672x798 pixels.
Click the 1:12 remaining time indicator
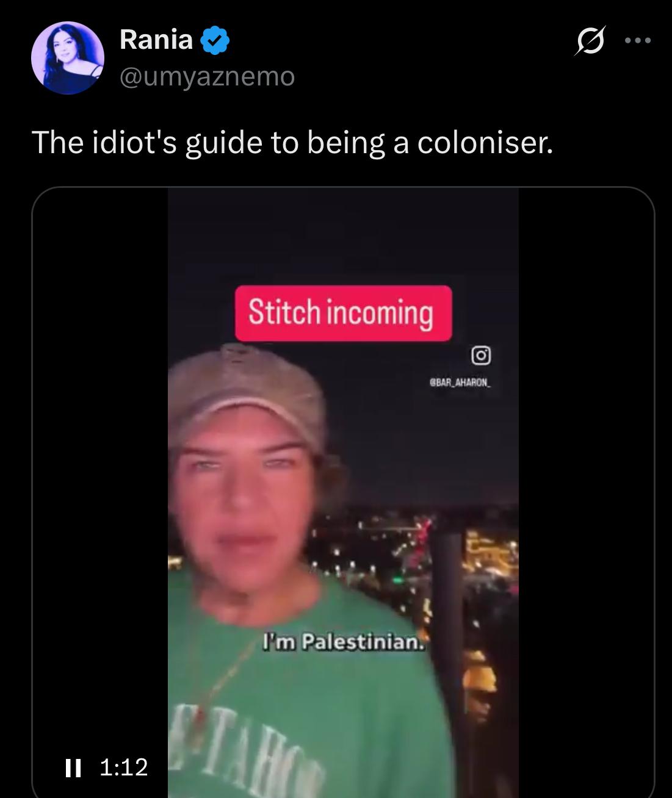click(123, 767)
